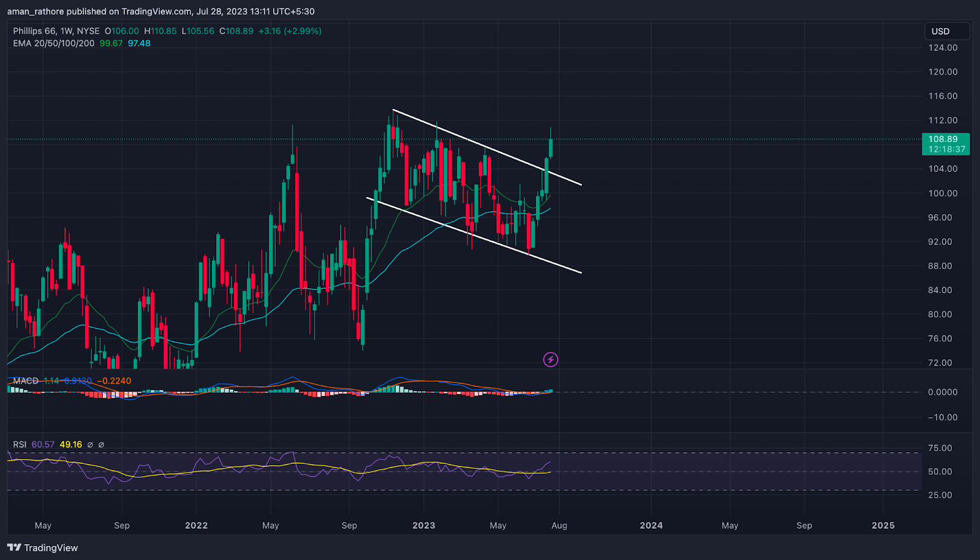Click the 2025 label on time axis

pos(883,526)
